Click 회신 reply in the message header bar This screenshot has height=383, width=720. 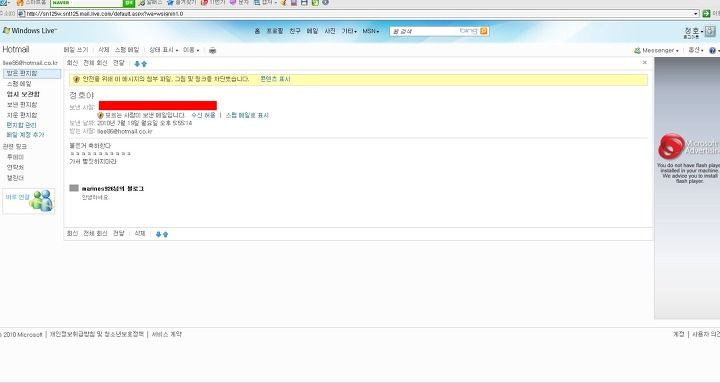(x=72, y=63)
